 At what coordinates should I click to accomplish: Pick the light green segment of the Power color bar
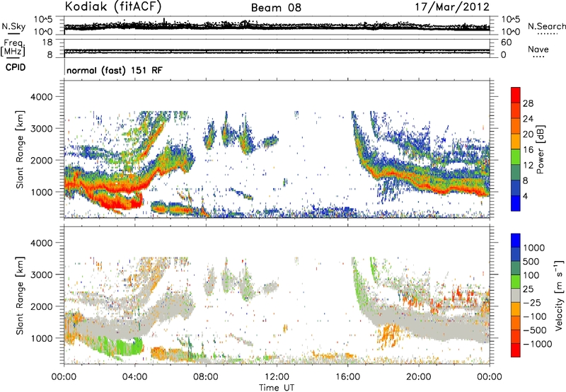(x=516, y=156)
